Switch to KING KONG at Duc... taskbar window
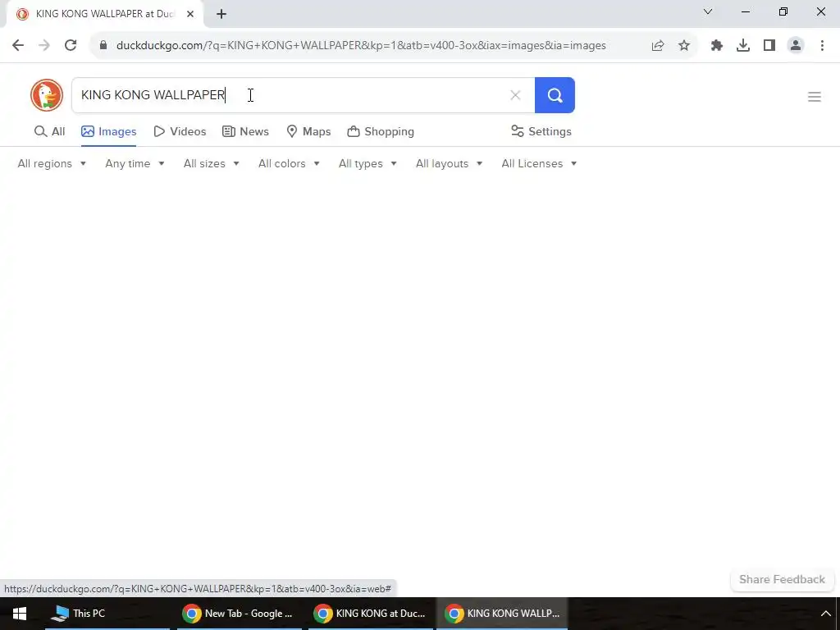Viewport: 840px width, 630px height. 370,614
